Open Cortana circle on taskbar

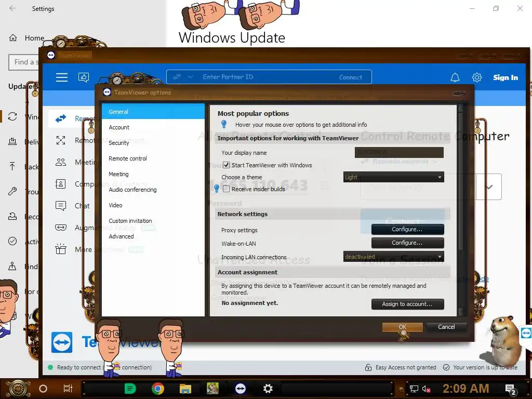(43, 389)
